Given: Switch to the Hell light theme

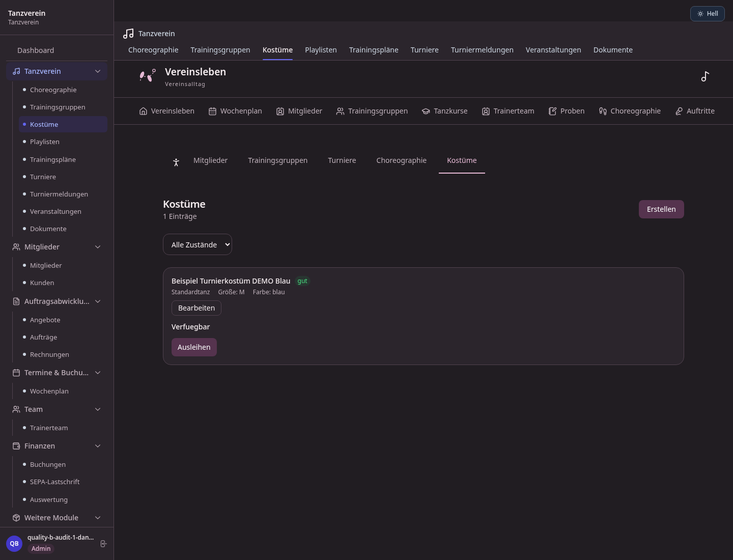Looking at the screenshot, I should point(708,14).
